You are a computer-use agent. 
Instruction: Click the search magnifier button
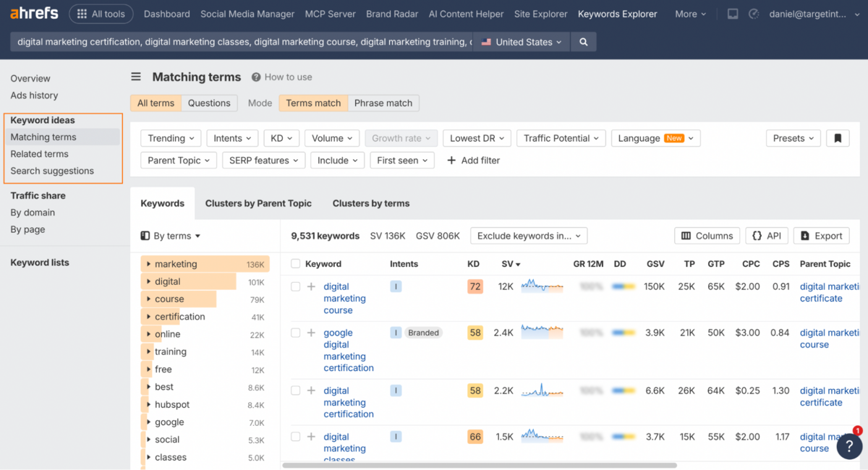tap(584, 42)
